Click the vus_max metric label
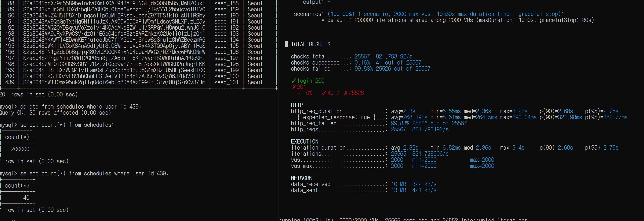This screenshot has width=644, height=221. pos(301,166)
